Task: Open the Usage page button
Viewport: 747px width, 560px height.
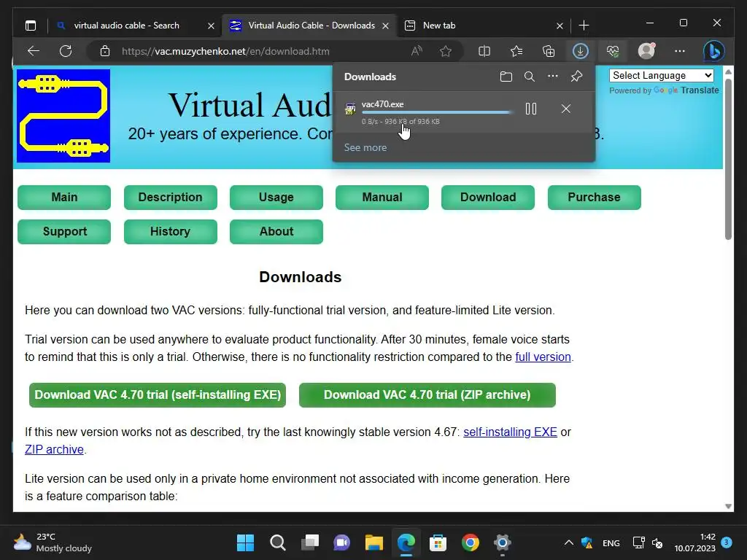Action: (x=276, y=197)
